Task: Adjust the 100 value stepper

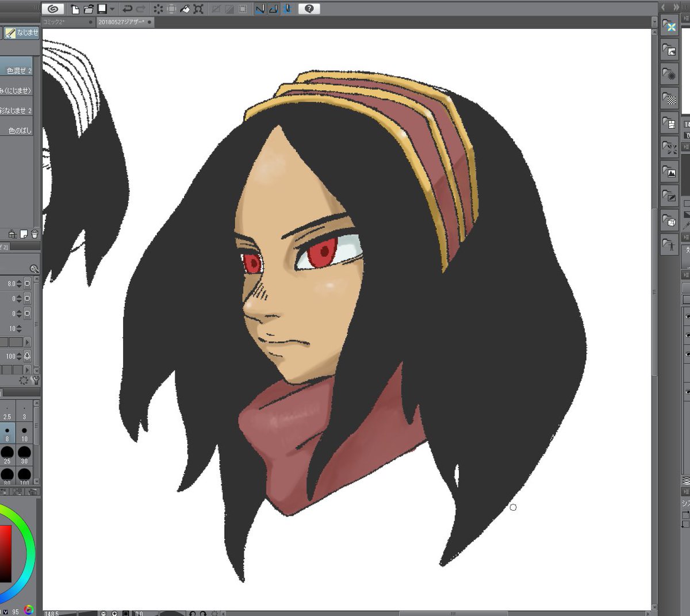Action: [x=19, y=356]
